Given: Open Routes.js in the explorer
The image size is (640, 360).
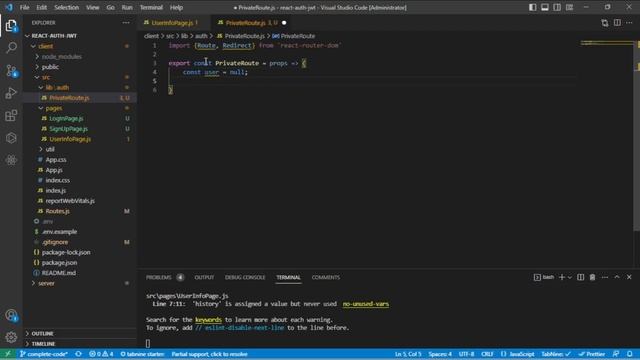Looking at the screenshot, I should point(57,211).
